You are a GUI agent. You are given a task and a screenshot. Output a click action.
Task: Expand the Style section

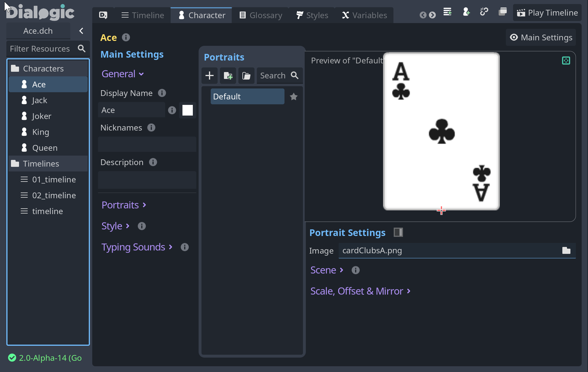pos(116,226)
